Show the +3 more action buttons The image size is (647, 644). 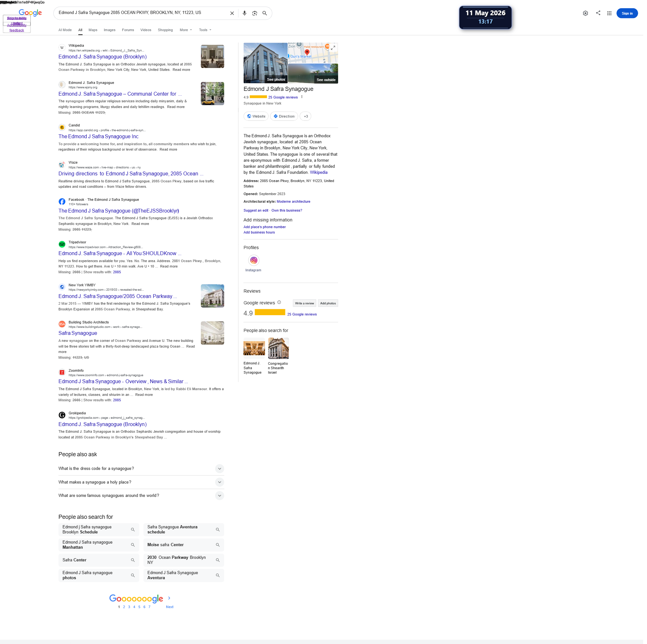coord(307,117)
